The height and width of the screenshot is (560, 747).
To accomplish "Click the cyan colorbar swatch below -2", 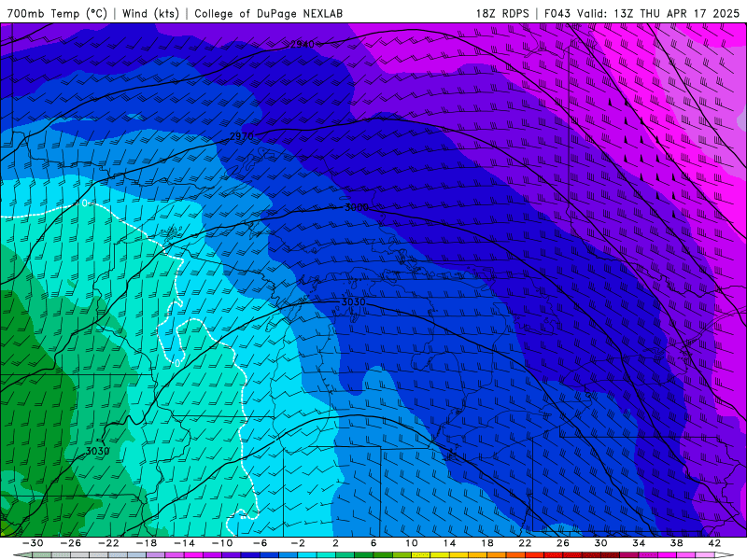I will (307, 555).
